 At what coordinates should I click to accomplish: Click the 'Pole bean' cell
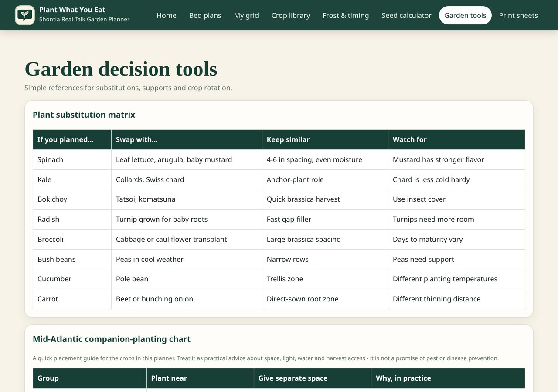187,279
